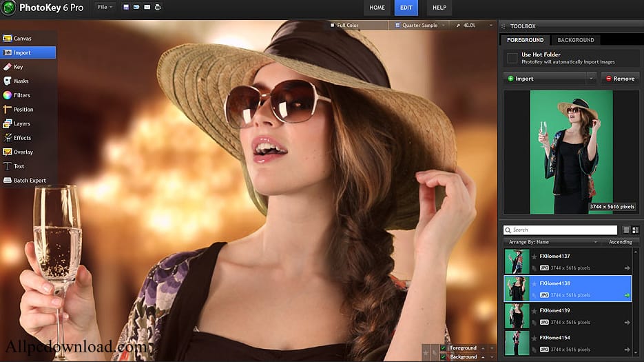Click the Toolbox panel grip handle
Image resolution: width=644 pixels, height=362 pixels.
[x=503, y=26]
